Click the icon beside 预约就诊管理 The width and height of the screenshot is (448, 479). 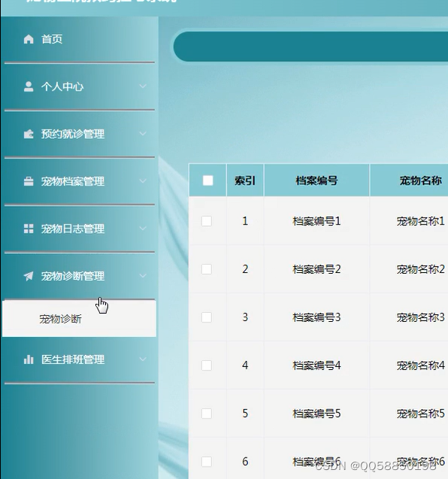coord(29,134)
